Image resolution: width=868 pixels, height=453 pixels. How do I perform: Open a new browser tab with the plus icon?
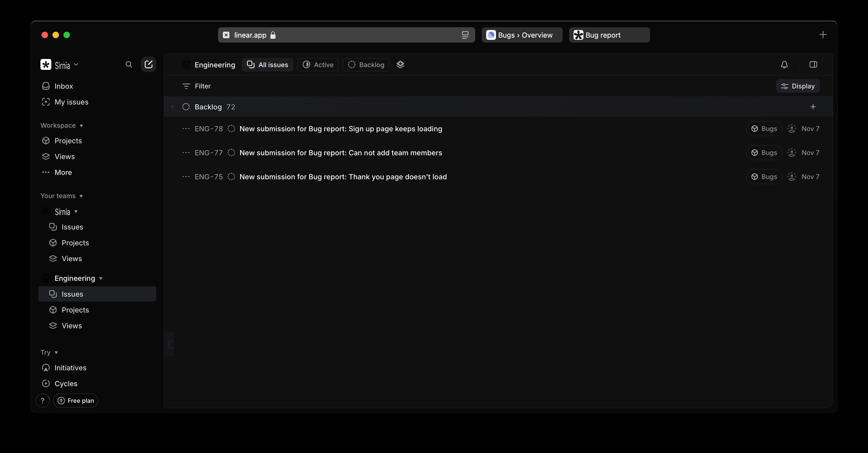(823, 35)
